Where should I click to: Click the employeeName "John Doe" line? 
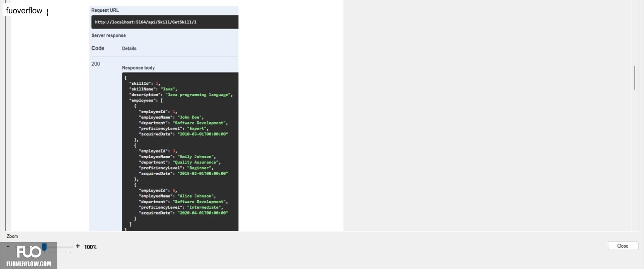171,117
